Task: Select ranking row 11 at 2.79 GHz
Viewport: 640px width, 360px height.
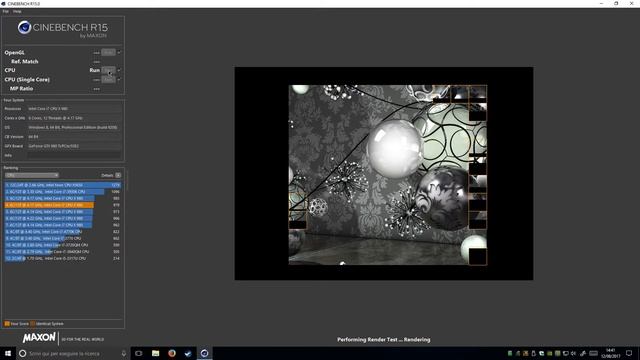Action: tap(62, 251)
